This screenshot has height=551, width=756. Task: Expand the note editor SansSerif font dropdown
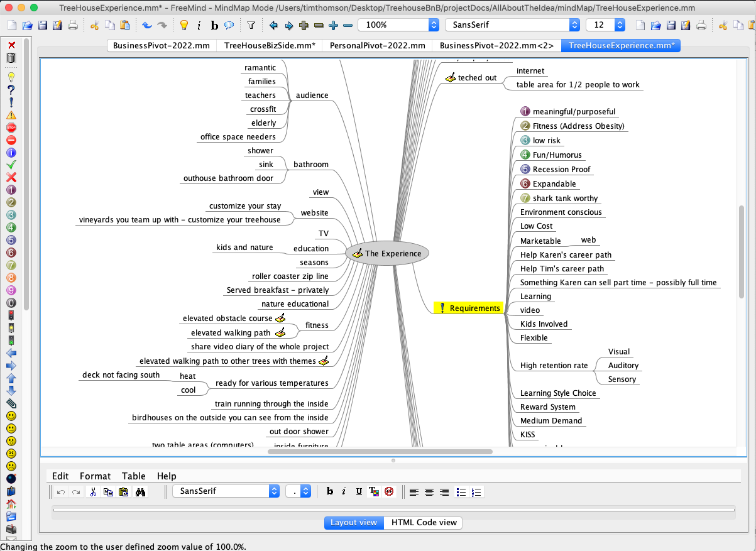(274, 491)
